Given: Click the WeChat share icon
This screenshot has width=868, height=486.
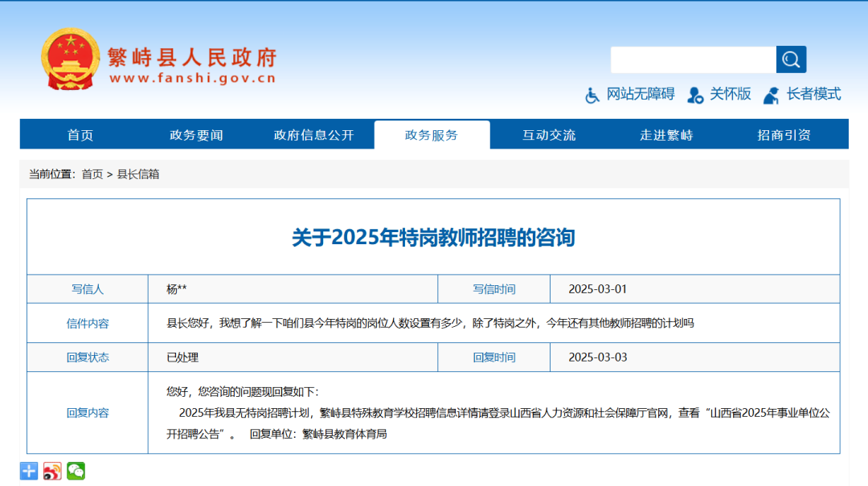Looking at the screenshot, I should tap(76, 471).
